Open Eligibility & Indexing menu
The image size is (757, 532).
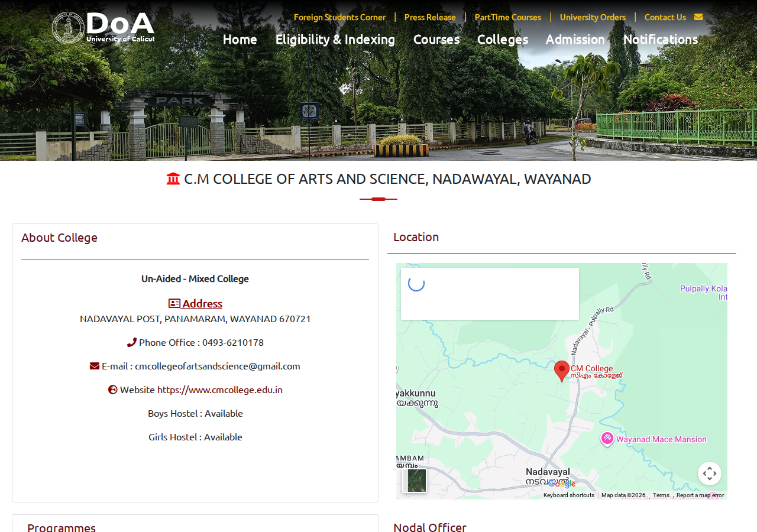(x=335, y=39)
